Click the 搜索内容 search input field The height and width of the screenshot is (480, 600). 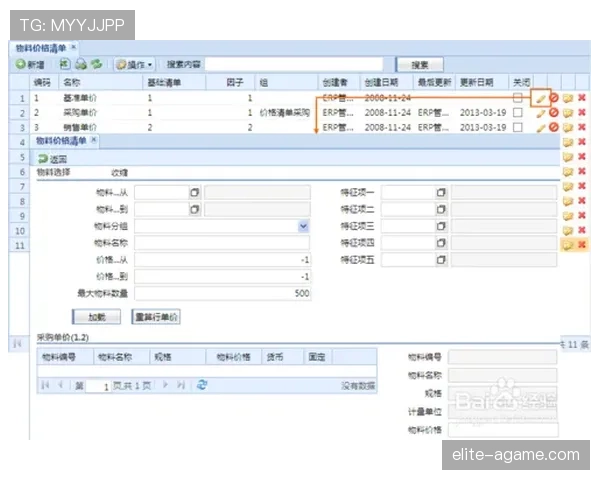click(294, 64)
